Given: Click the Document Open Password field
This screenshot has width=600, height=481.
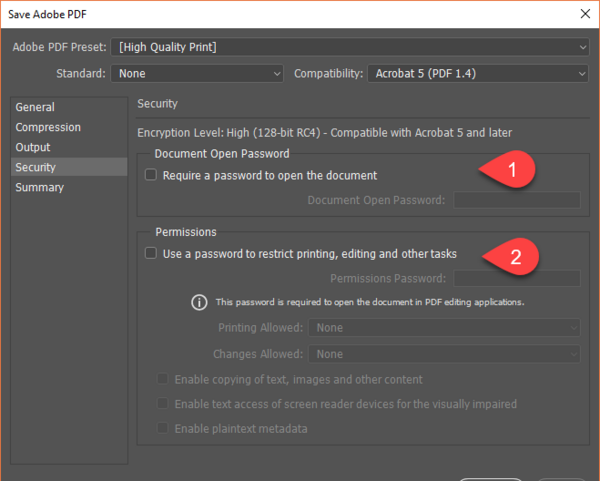Looking at the screenshot, I should click(517, 200).
